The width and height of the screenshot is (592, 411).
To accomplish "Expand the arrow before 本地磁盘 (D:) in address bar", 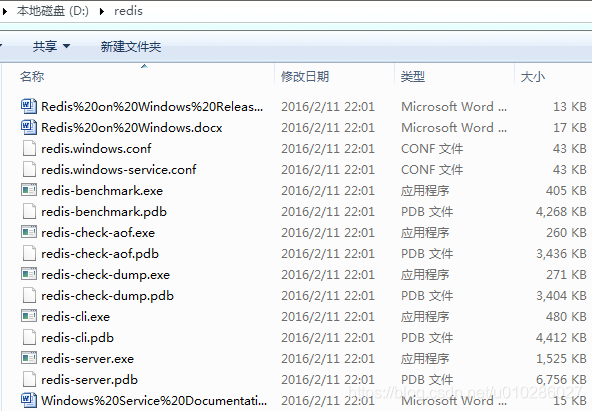I will (x=5, y=11).
